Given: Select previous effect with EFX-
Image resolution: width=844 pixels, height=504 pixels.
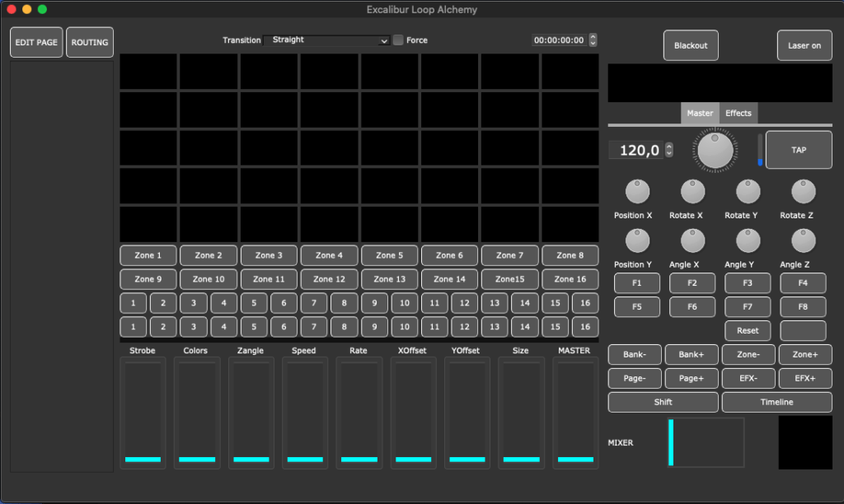Looking at the screenshot, I should pyautogui.click(x=748, y=378).
